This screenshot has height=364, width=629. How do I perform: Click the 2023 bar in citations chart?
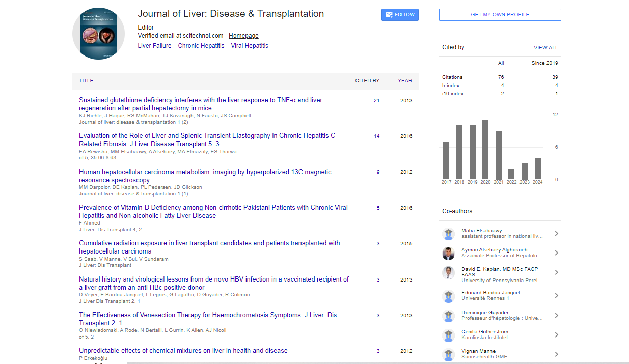pos(525,172)
